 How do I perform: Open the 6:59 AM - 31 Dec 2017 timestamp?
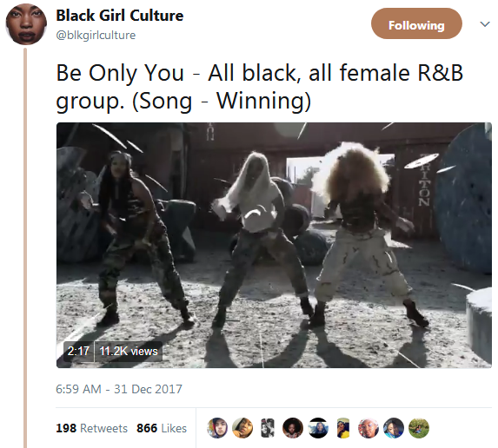point(119,389)
